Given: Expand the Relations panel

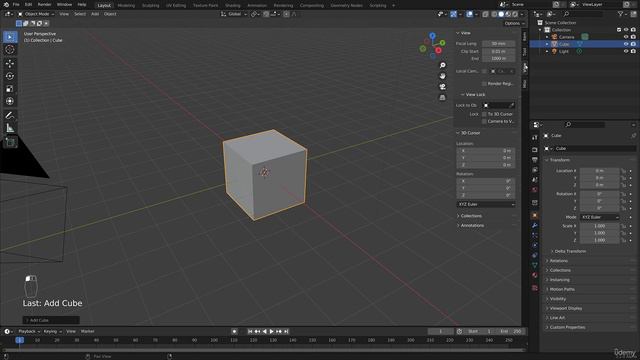Looking at the screenshot, I should 558,261.
